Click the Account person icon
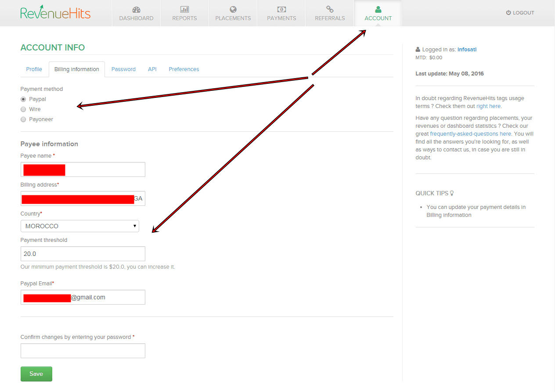The height and width of the screenshot is (392, 555). coord(378,10)
